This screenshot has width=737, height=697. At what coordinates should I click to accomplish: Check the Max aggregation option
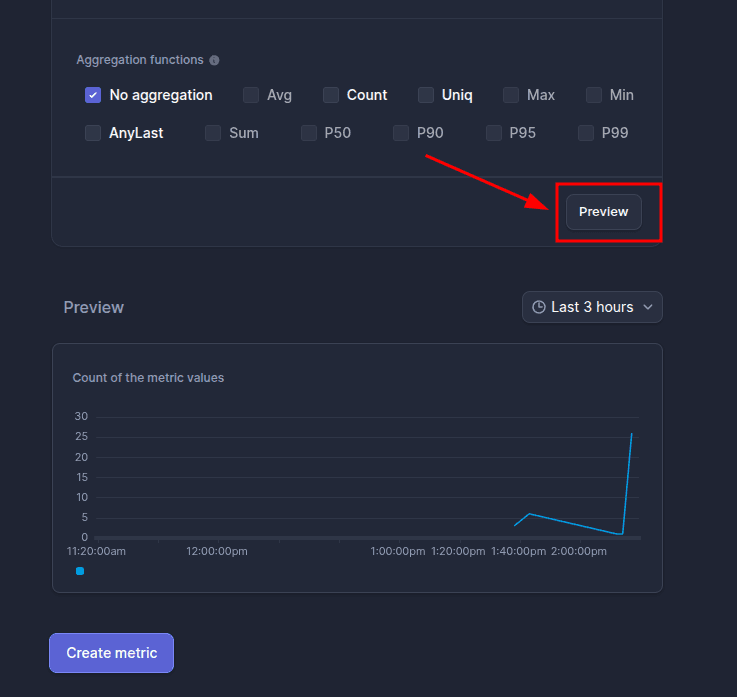pyautogui.click(x=511, y=95)
